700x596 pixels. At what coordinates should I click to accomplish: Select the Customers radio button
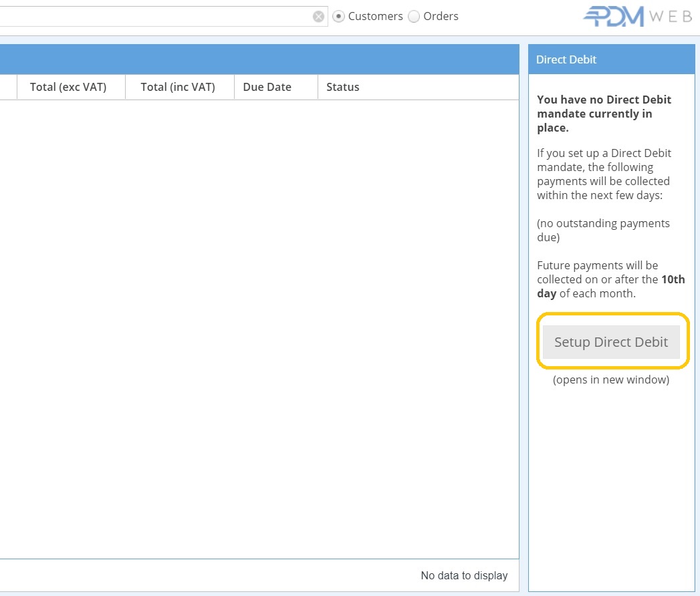(339, 17)
